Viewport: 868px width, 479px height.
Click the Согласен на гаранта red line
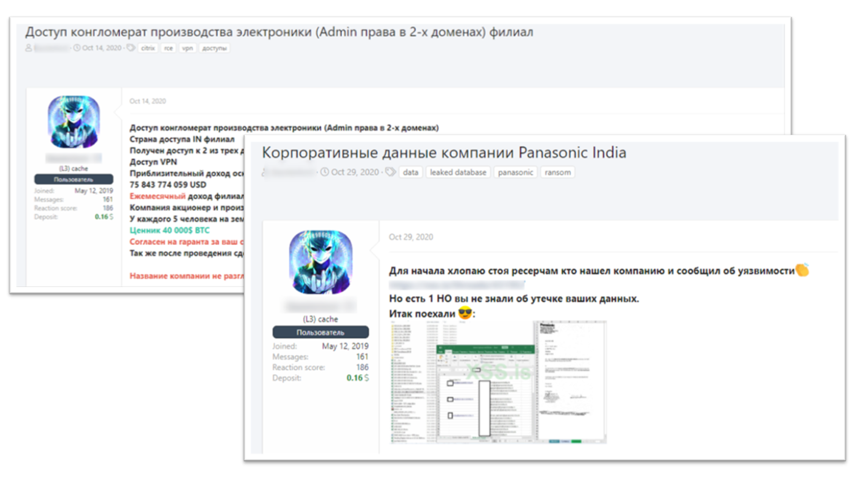[186, 242]
